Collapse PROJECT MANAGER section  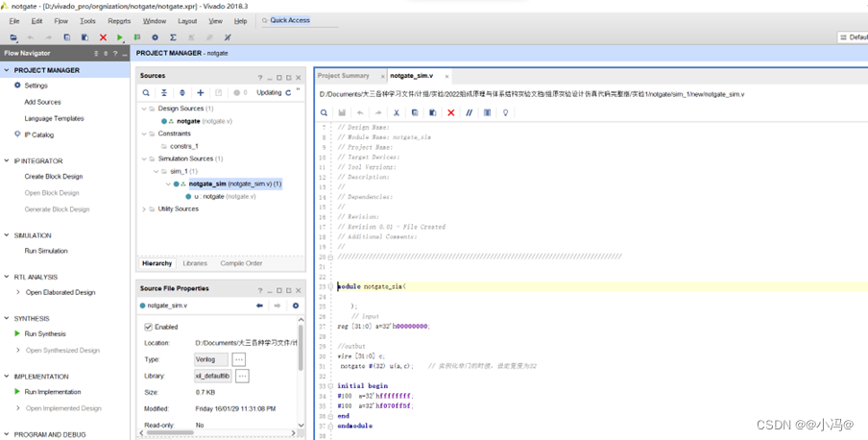pos(7,70)
